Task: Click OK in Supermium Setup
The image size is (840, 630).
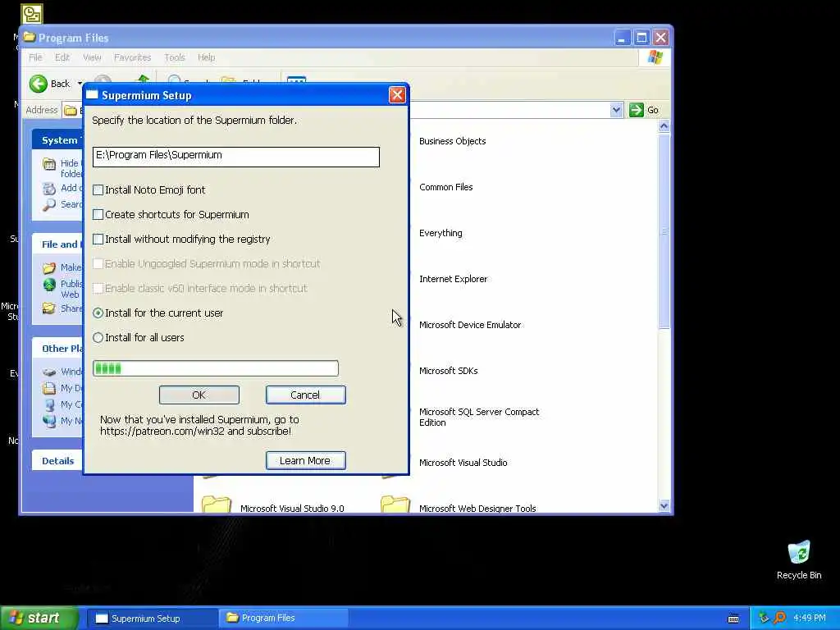Action: coord(199,395)
